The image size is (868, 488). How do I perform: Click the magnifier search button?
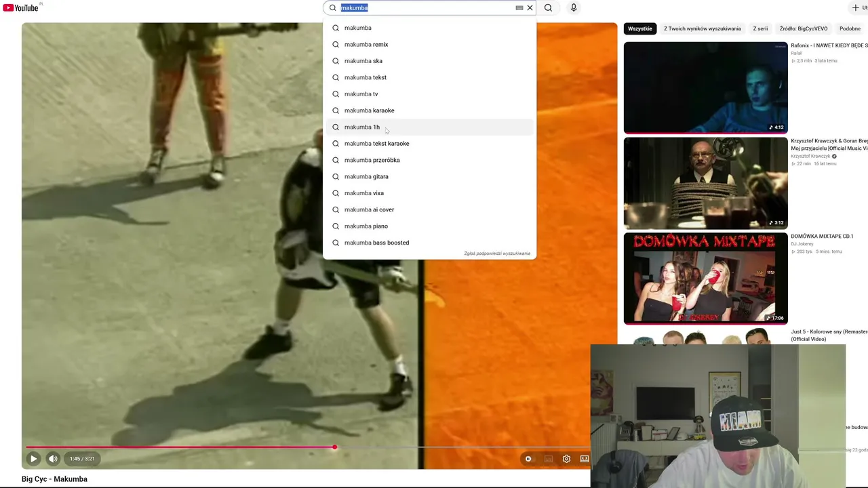[548, 8]
